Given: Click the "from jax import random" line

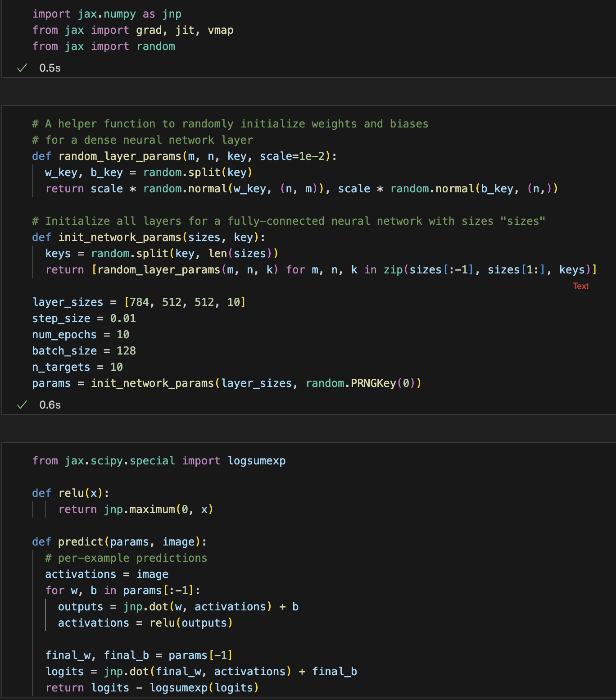Looking at the screenshot, I should click(104, 46).
